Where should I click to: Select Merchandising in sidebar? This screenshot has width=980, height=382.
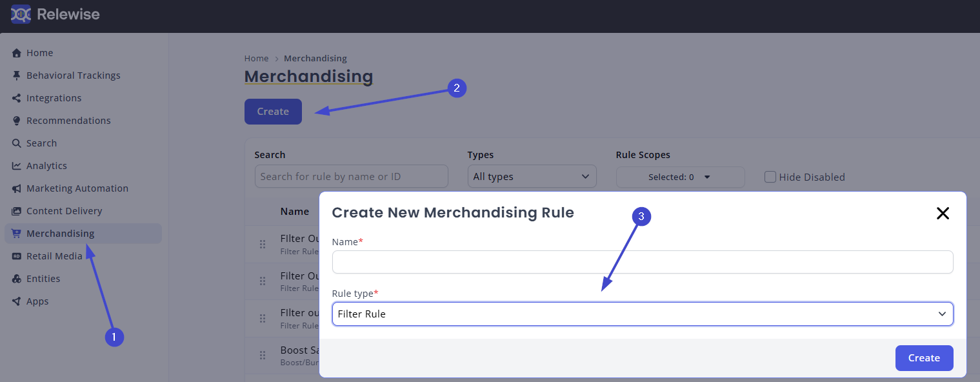coord(83,234)
